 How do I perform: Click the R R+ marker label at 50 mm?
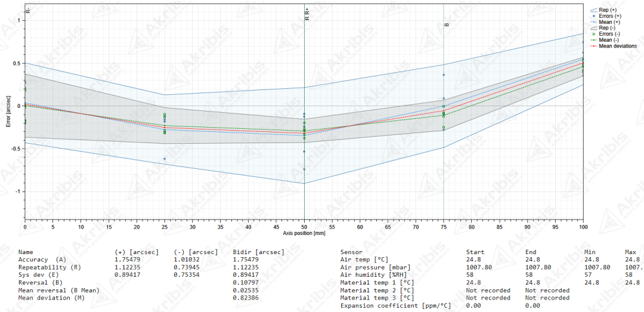[307, 14]
